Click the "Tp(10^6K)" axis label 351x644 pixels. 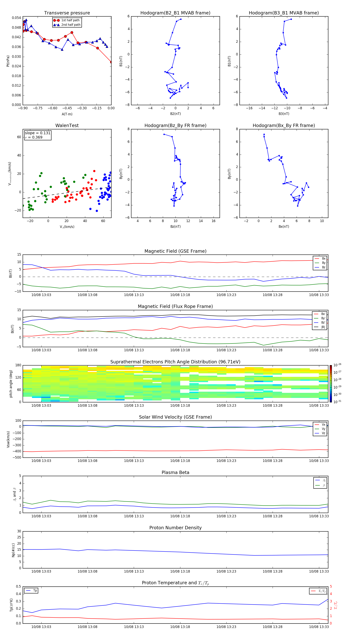click(x=11, y=605)
